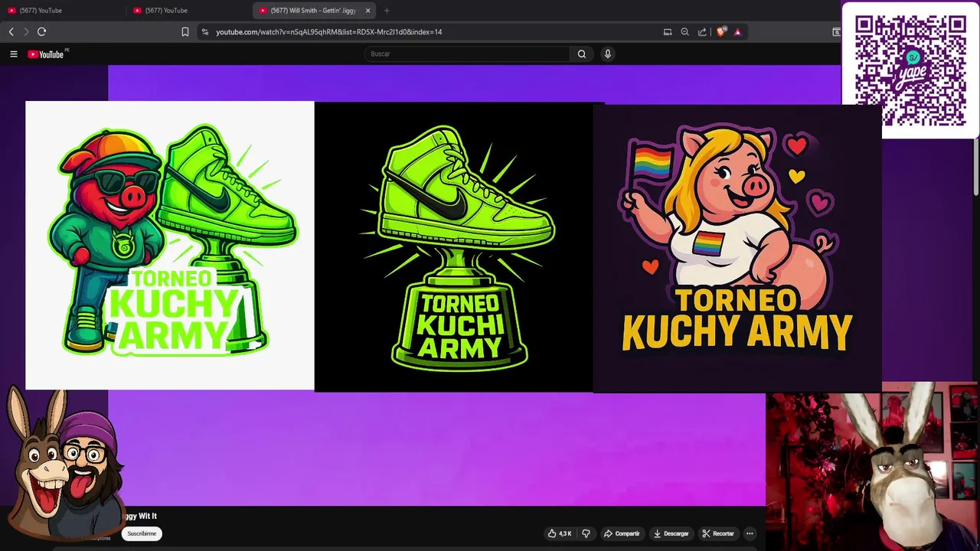Start voice search with microphone icon

(x=608, y=54)
